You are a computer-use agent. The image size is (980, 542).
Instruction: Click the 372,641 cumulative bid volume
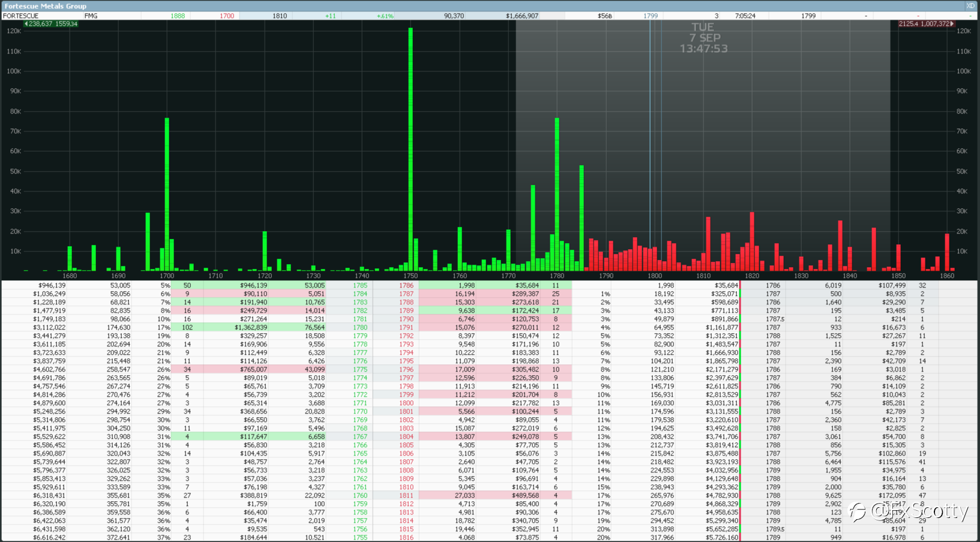pyautogui.click(x=118, y=538)
